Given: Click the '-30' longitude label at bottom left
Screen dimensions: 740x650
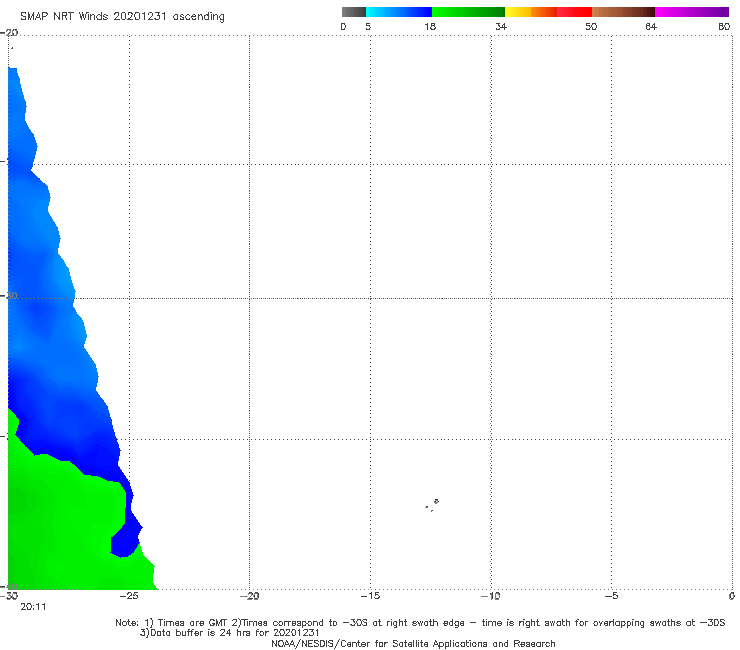Looking at the screenshot, I should point(9,596).
